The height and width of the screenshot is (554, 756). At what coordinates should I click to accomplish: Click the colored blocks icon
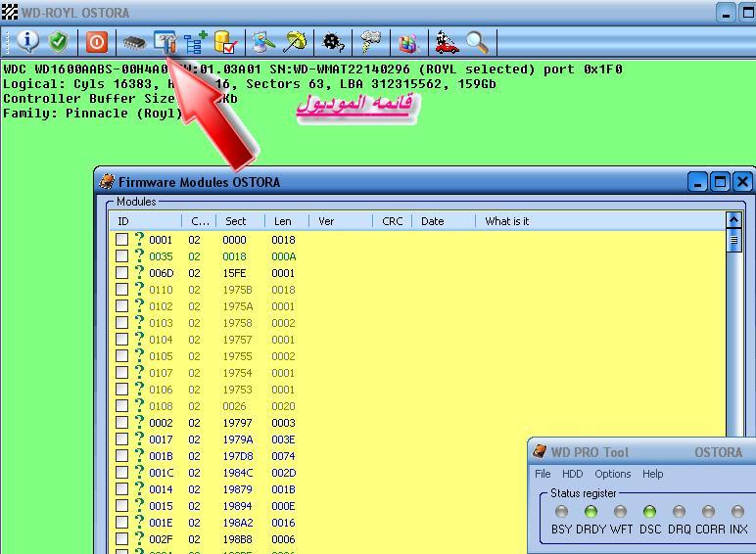tap(409, 43)
